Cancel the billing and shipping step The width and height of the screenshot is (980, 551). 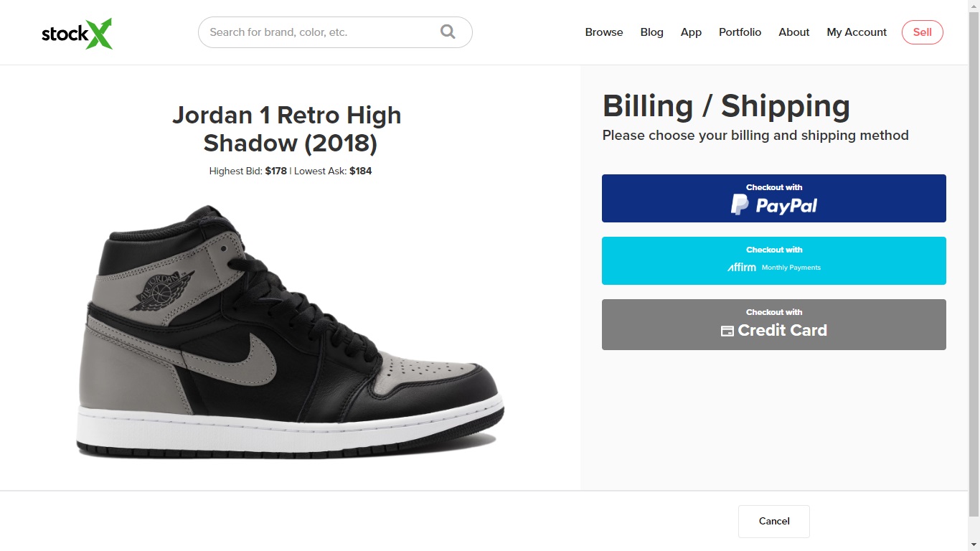pos(773,522)
